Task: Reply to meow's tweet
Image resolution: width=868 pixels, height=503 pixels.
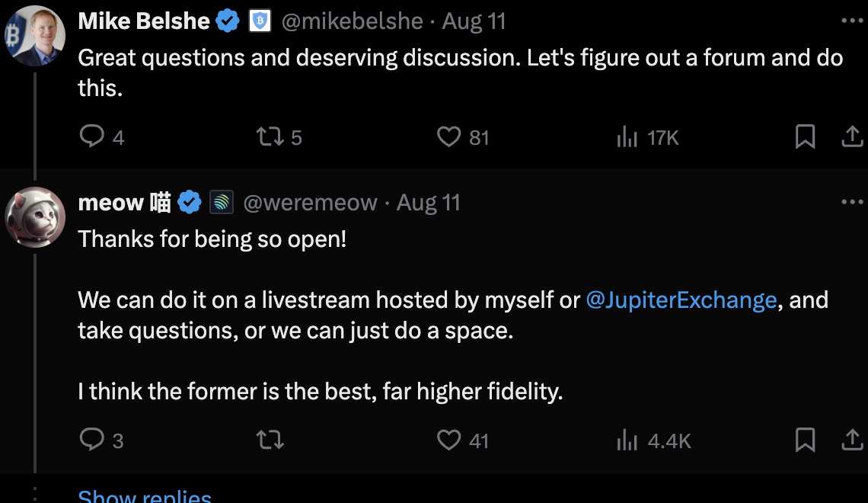Action: (92, 440)
